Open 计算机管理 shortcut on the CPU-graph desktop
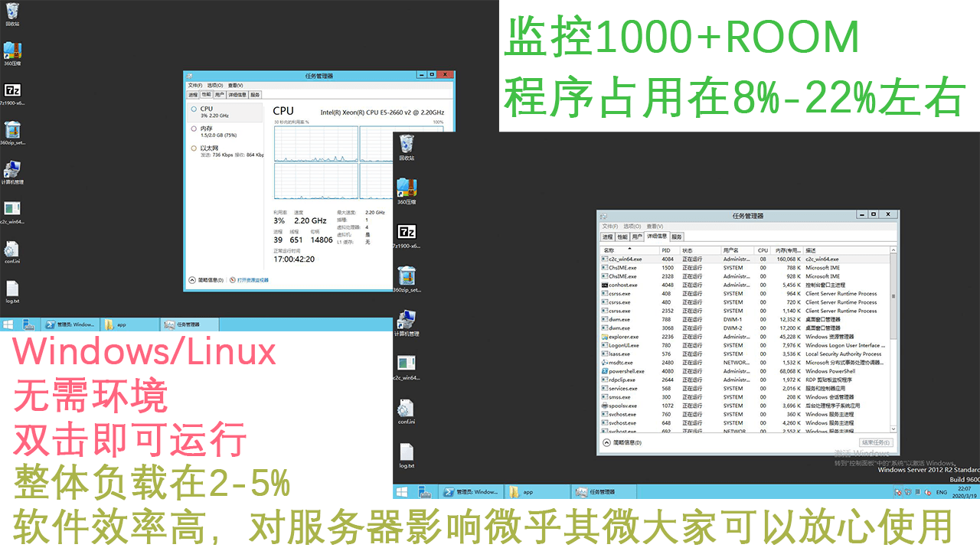This screenshot has width=980, height=551. (12, 173)
